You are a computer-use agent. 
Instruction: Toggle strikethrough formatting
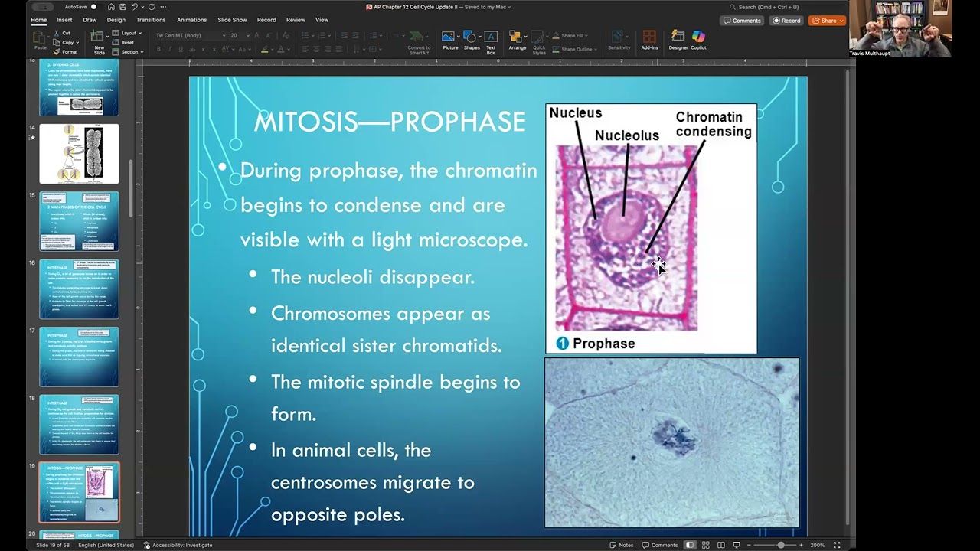(192, 49)
